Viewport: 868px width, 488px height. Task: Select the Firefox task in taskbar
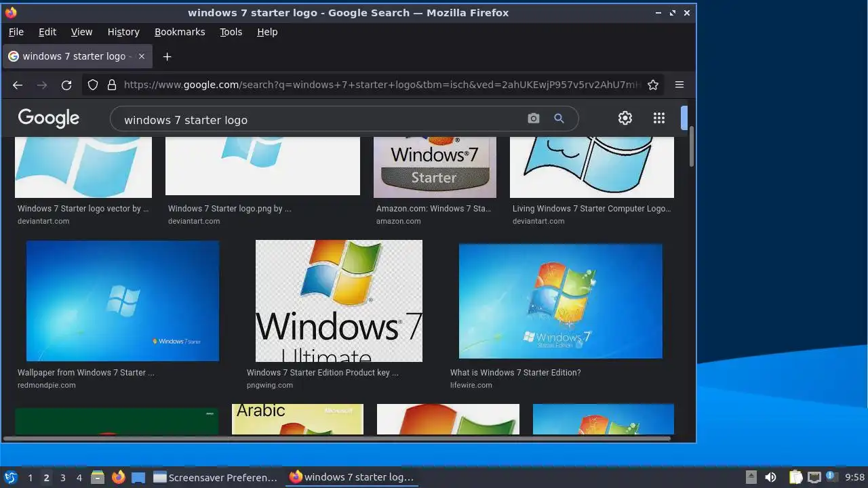pos(353,477)
